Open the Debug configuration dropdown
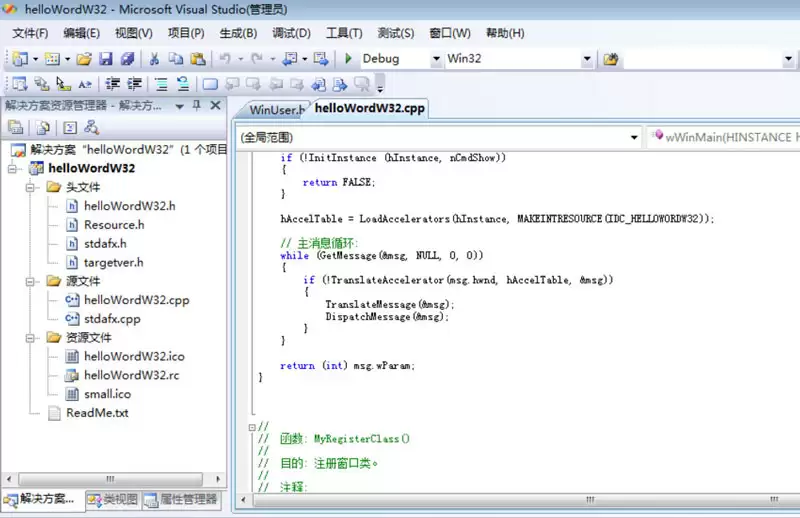 435,59
